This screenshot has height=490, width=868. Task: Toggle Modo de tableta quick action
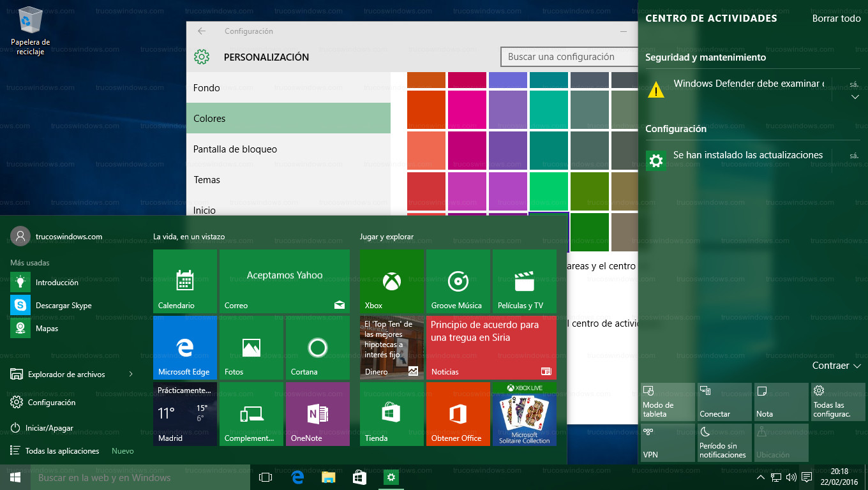coord(667,402)
